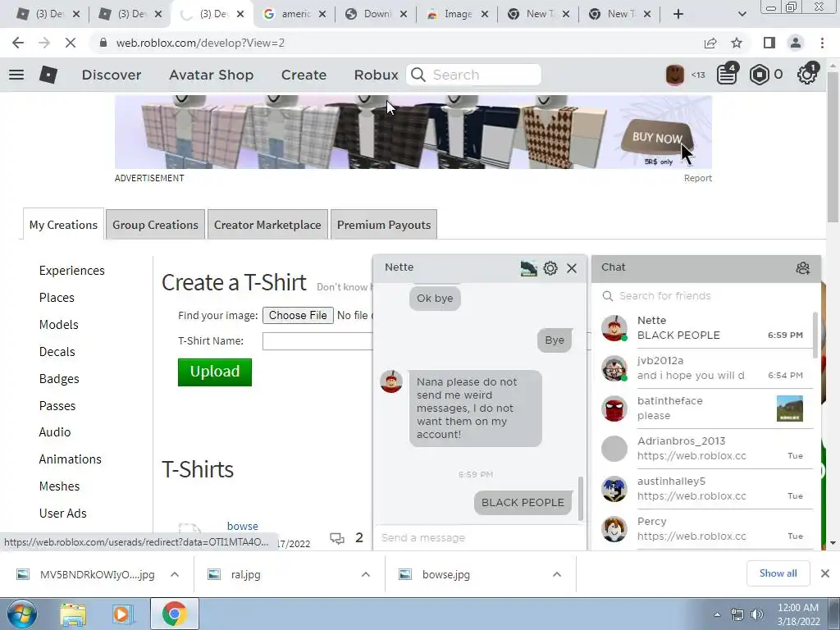Screen dimensions: 840x630
Task: Open the austinhalley5 conversation
Action: pyautogui.click(x=706, y=489)
